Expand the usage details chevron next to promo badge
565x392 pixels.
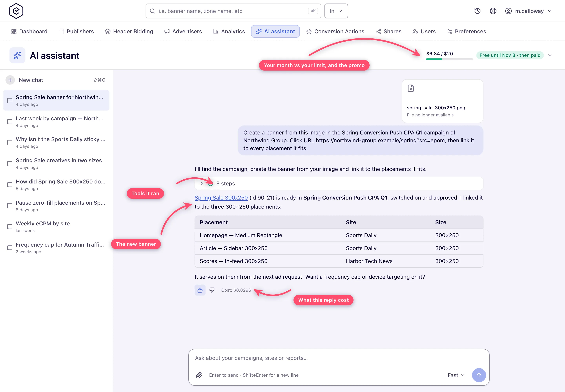(550, 55)
